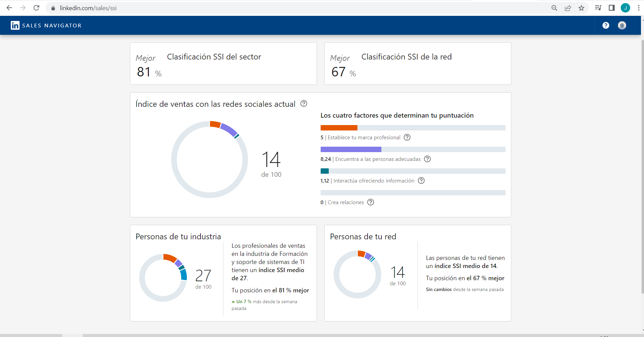Click 'Personas de tu red' heading

coord(363,237)
